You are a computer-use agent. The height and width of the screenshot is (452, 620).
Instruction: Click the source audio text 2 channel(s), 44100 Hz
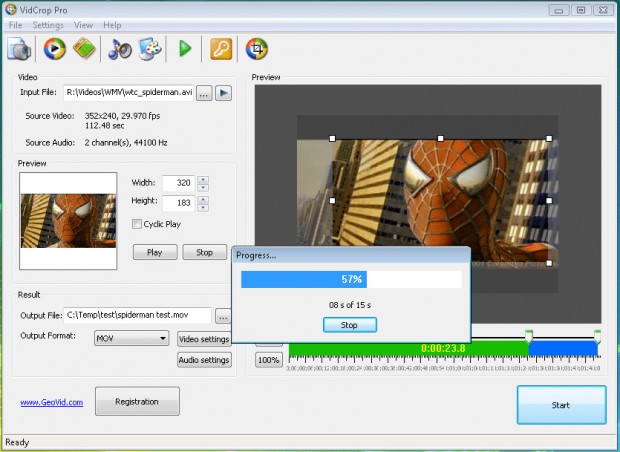126,143
